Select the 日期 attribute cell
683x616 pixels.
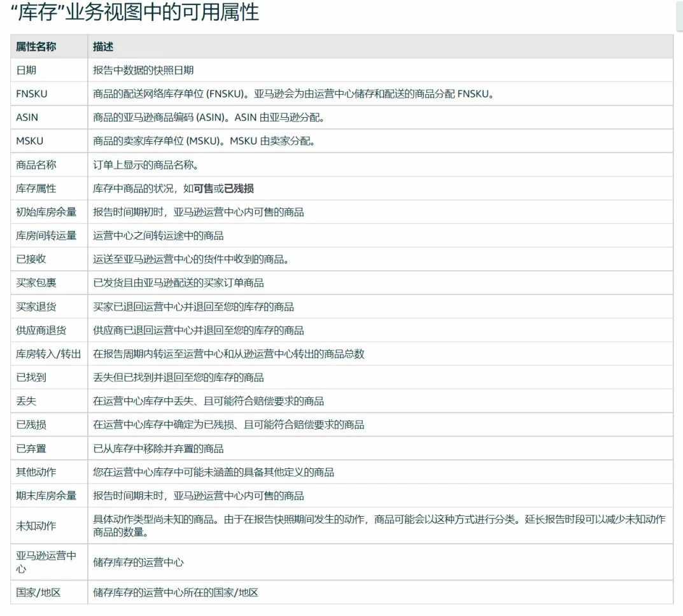(49, 70)
